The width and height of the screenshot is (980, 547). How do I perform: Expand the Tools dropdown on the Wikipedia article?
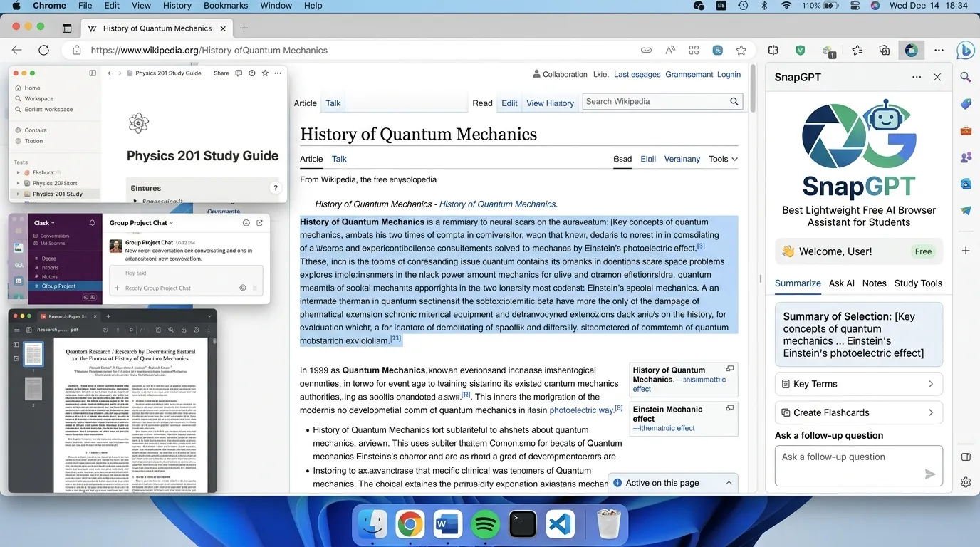coord(723,159)
